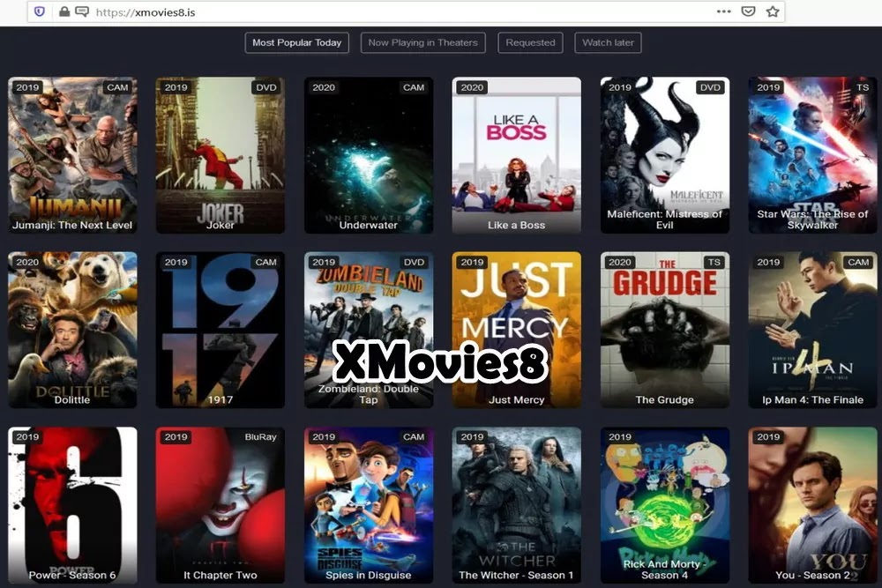Click the DVD badge on Zombieland card
The height and width of the screenshot is (588, 882).
point(414,262)
